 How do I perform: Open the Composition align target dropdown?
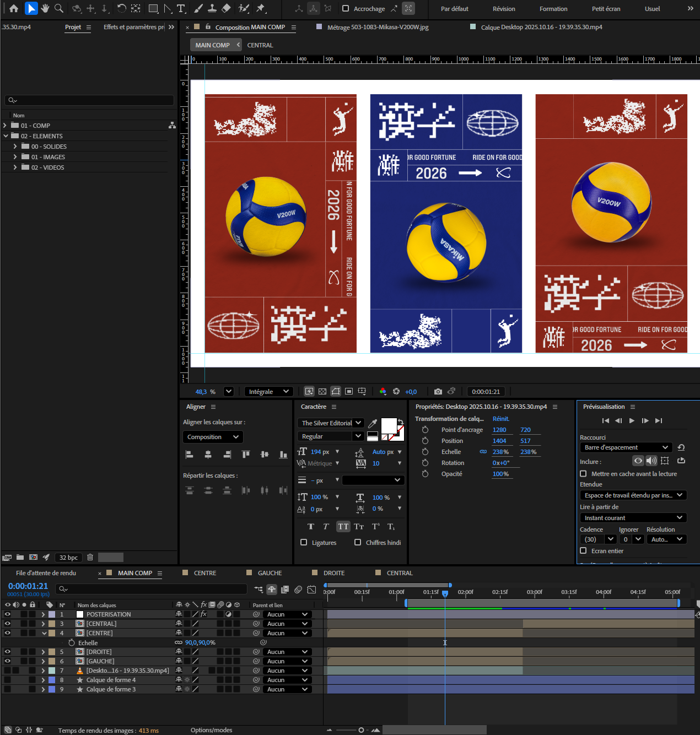213,437
